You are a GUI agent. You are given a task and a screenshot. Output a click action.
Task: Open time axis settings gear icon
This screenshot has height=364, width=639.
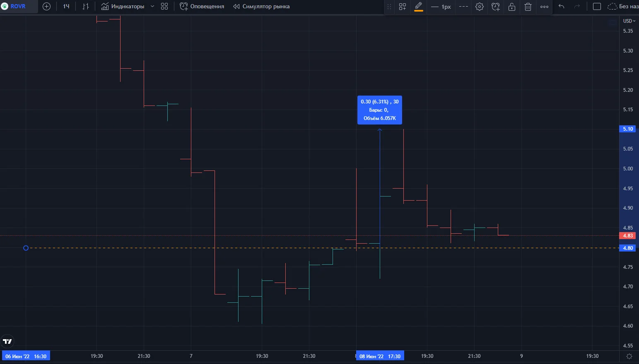[x=629, y=356]
